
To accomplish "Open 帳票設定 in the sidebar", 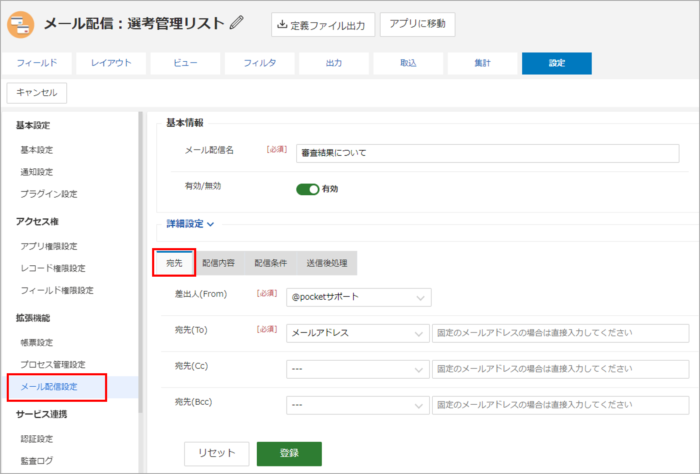I will click(x=37, y=343).
